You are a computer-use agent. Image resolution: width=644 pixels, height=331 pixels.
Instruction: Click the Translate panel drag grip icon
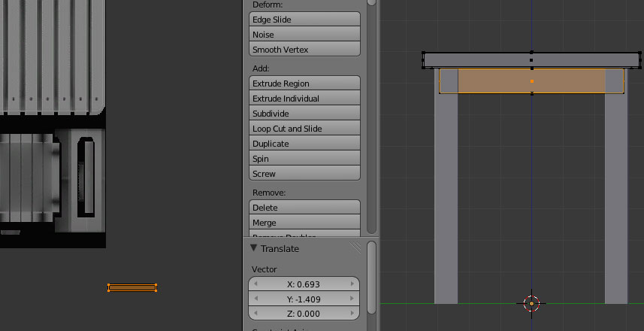click(x=355, y=247)
